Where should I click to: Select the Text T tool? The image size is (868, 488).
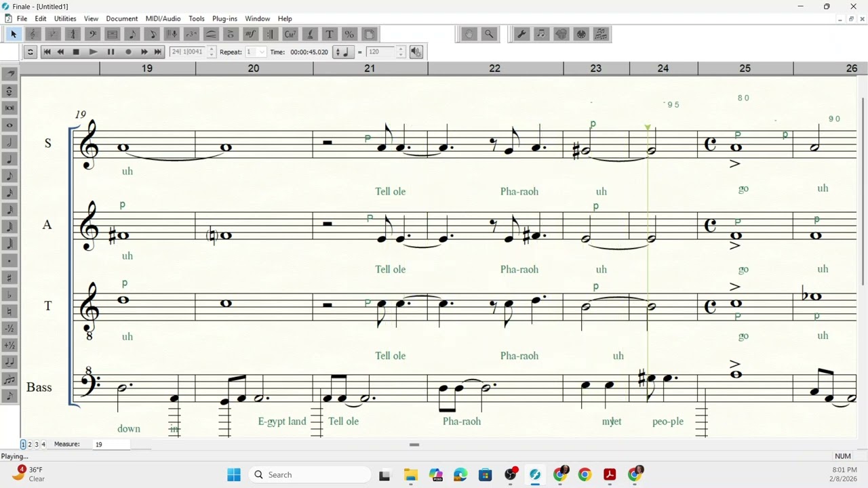[x=330, y=34]
